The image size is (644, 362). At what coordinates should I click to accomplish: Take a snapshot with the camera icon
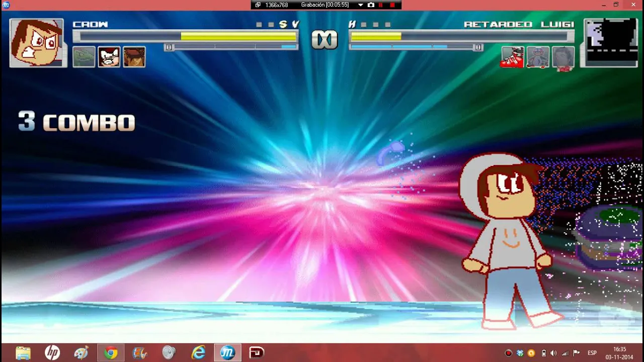point(371,5)
